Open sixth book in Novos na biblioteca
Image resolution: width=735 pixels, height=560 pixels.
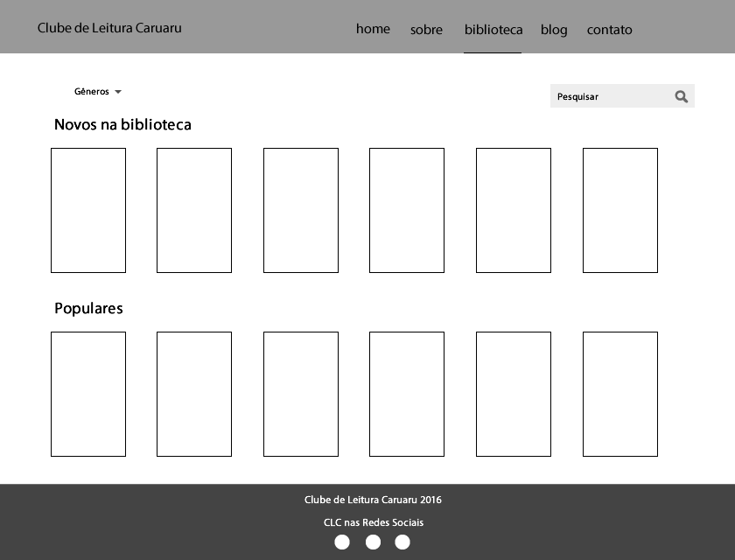pyautogui.click(x=620, y=210)
